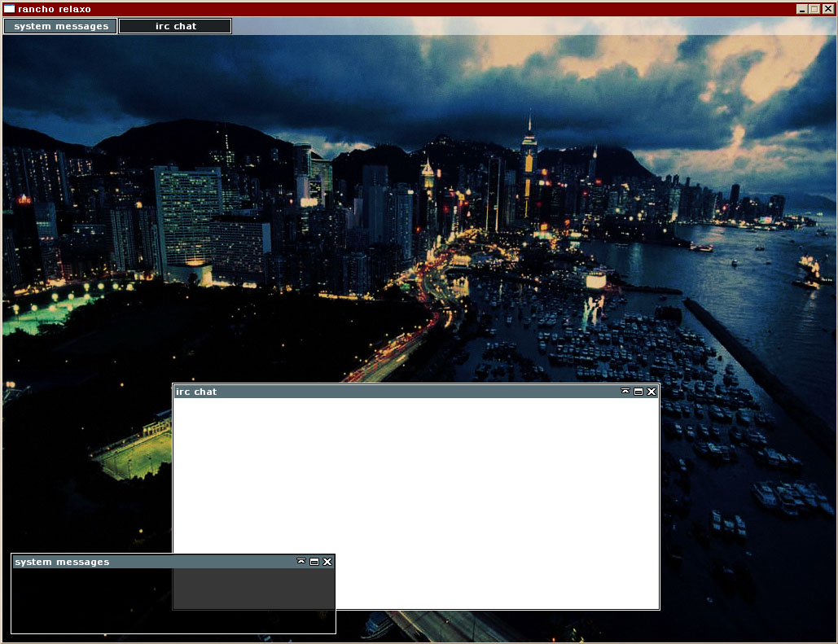This screenshot has height=644, width=838.
Task: Maximize the system messages window
Action: point(314,562)
